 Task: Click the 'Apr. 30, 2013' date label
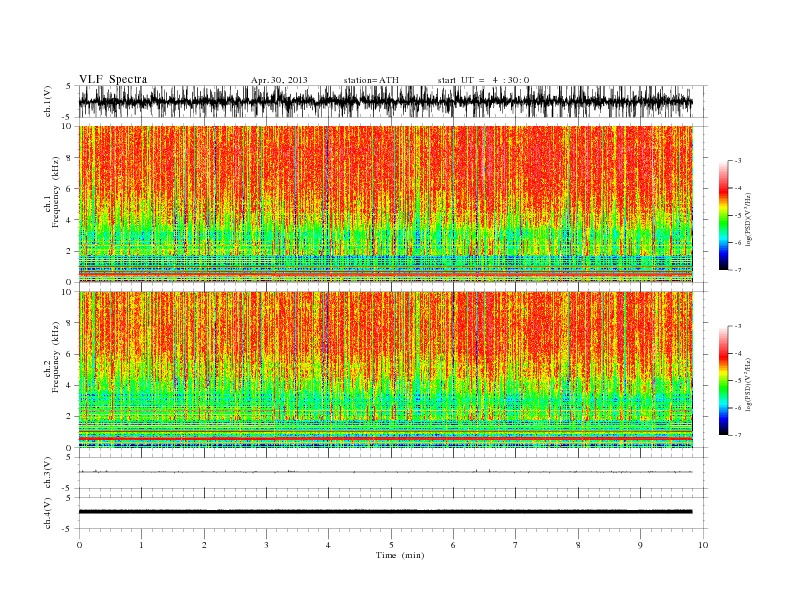[x=279, y=80]
